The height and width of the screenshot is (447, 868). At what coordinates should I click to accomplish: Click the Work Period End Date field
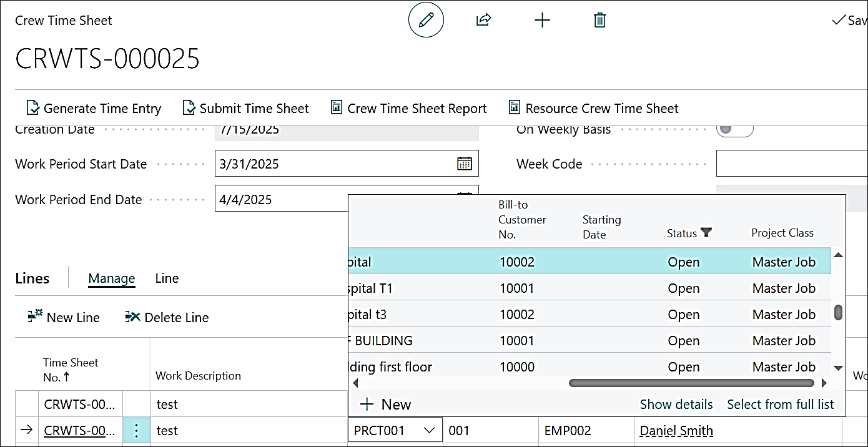coord(281,199)
